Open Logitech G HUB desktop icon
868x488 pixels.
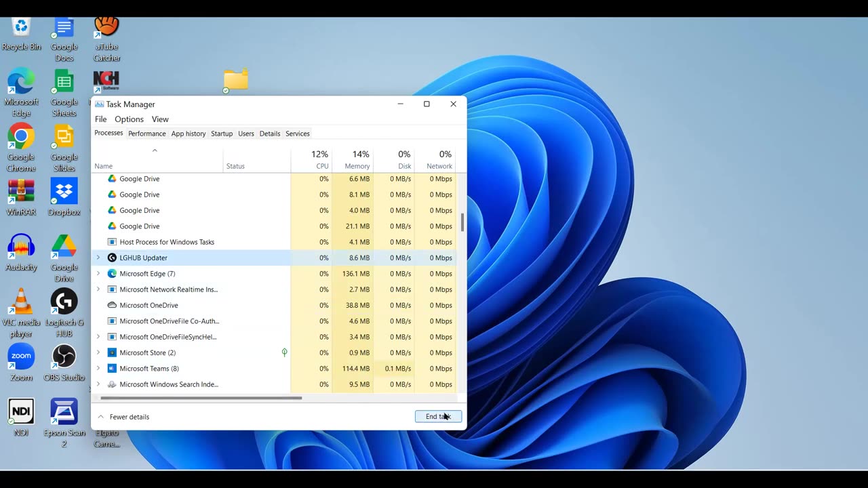tap(64, 312)
